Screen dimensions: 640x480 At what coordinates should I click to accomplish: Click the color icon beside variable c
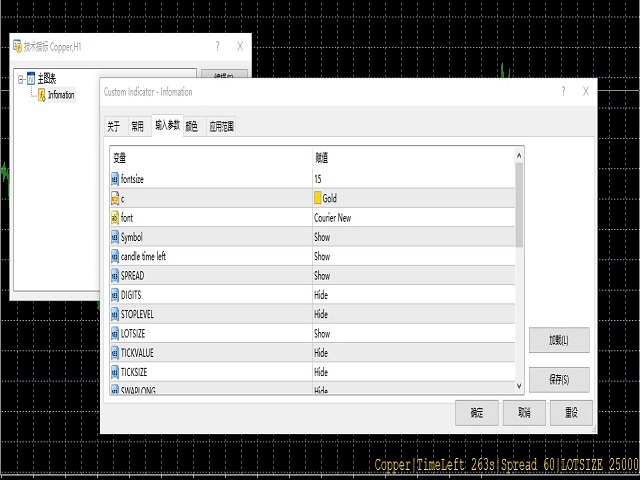[115, 198]
